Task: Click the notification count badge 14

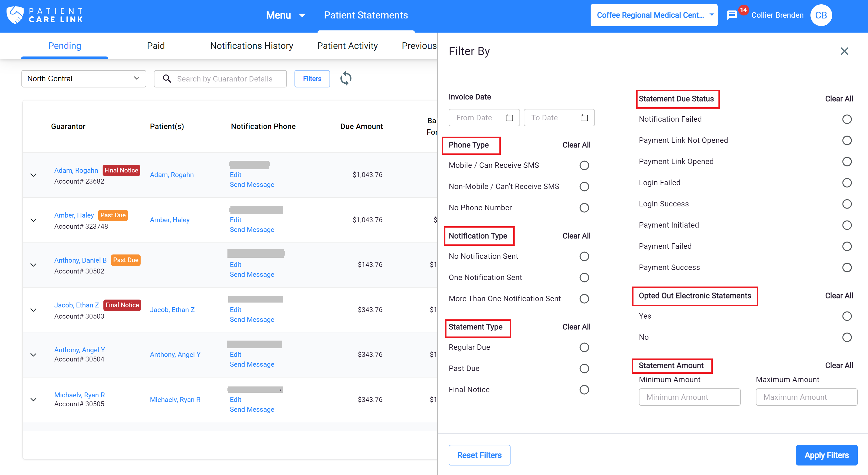Action: coord(743,10)
